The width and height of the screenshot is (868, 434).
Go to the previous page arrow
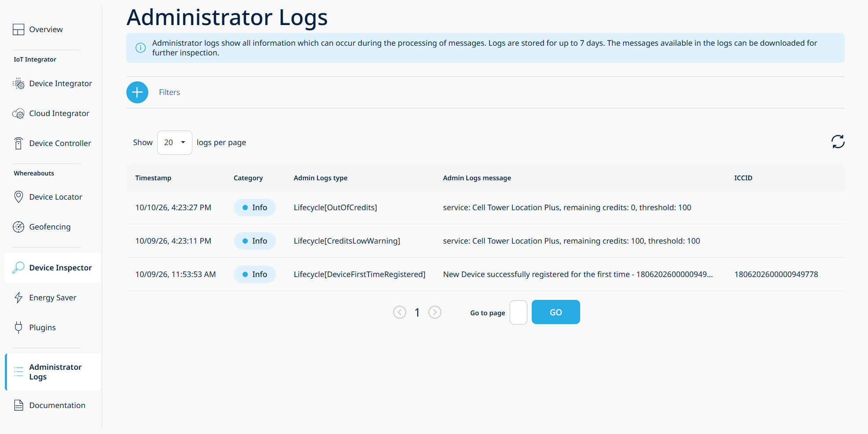[x=400, y=312]
